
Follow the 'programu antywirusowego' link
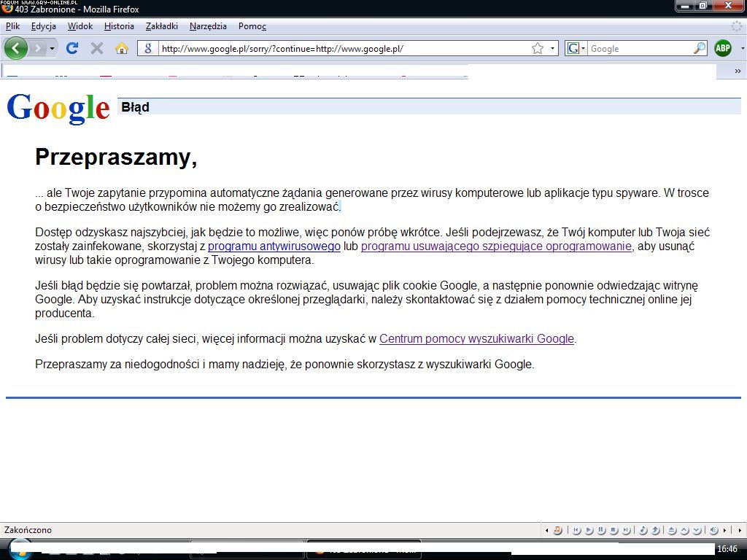click(274, 246)
